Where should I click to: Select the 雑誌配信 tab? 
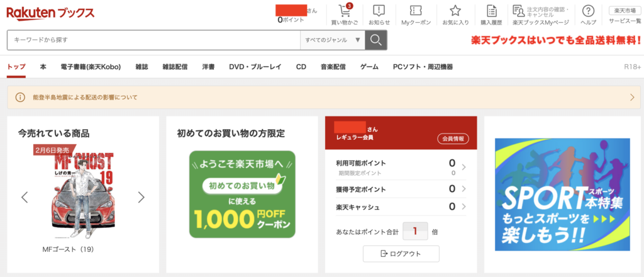coord(175,67)
